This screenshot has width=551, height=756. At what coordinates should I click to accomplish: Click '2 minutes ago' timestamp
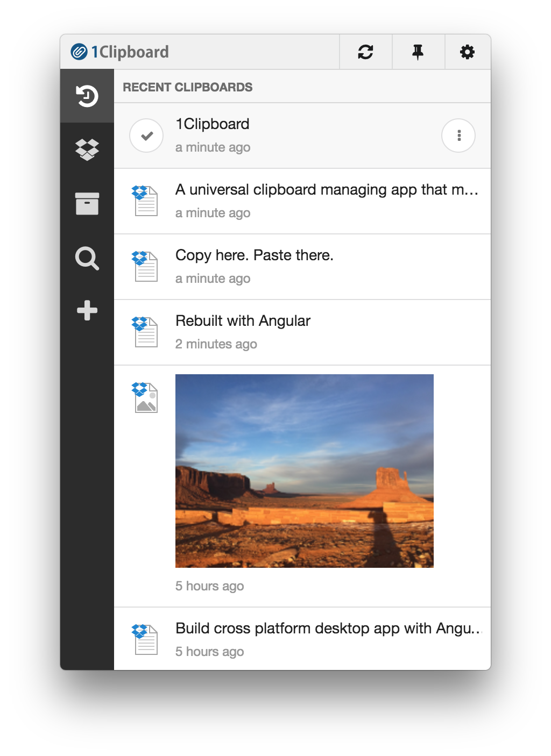pyautogui.click(x=216, y=344)
